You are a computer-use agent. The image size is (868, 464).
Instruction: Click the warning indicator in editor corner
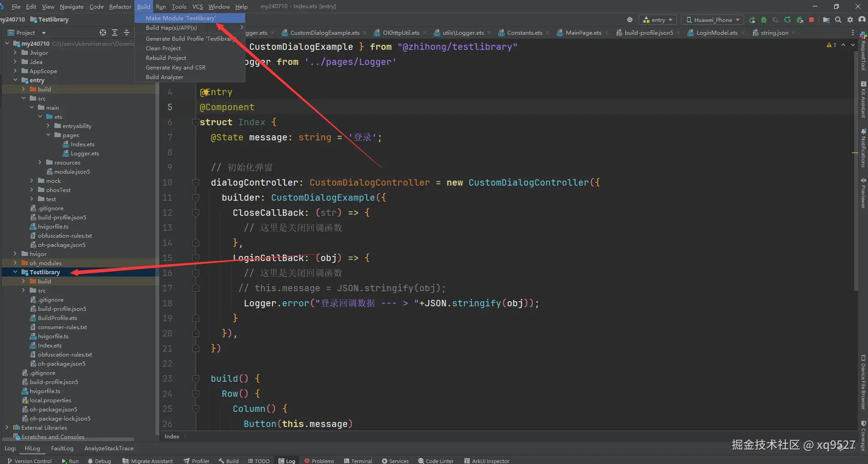tap(831, 45)
